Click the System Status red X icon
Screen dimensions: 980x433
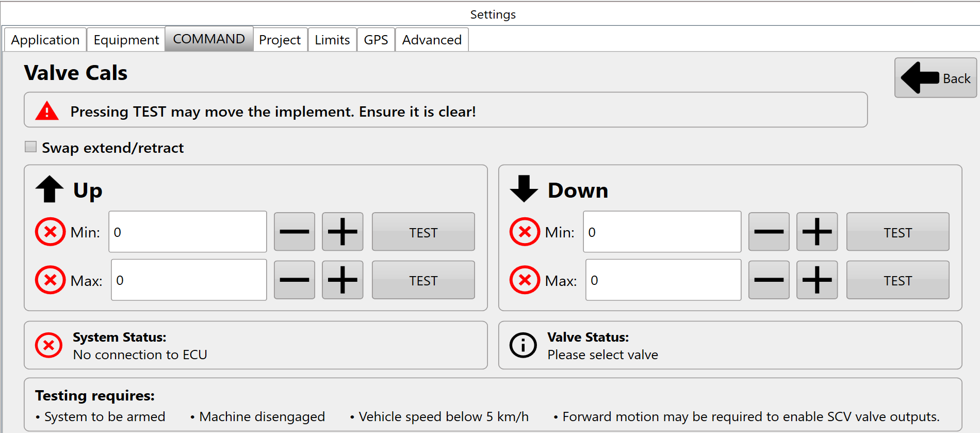[x=49, y=345]
